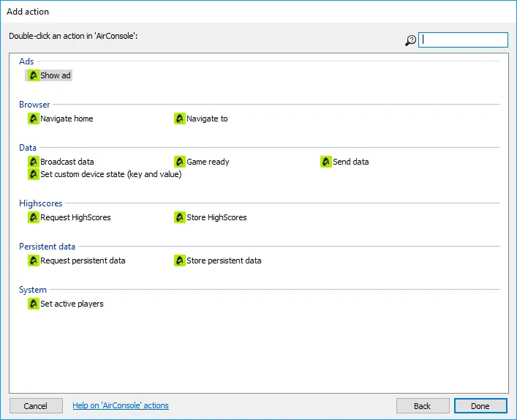517x420 pixels.
Task: Click the Store HighScores action icon
Action: (180, 217)
